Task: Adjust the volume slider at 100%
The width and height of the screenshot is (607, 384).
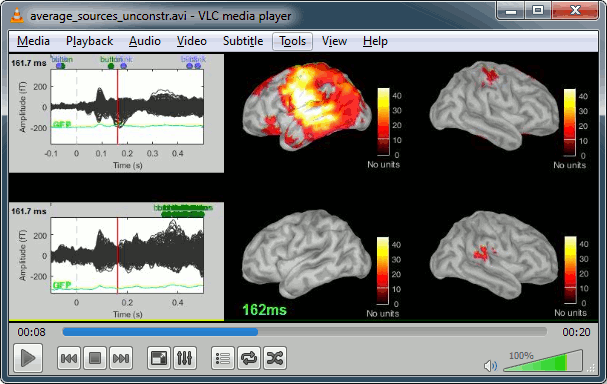Action: 543,361
